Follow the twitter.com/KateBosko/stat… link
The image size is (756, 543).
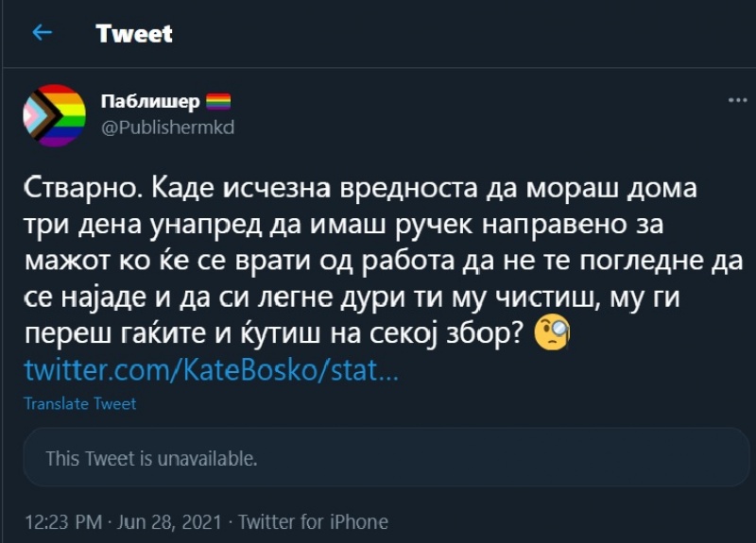pos(211,368)
